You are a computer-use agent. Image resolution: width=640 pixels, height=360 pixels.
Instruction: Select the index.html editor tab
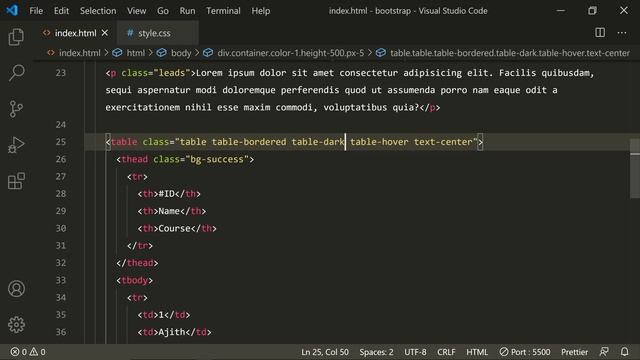point(75,33)
